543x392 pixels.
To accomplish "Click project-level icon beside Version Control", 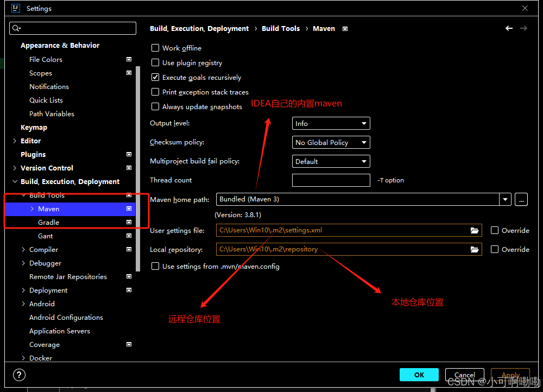I will click(x=129, y=168).
